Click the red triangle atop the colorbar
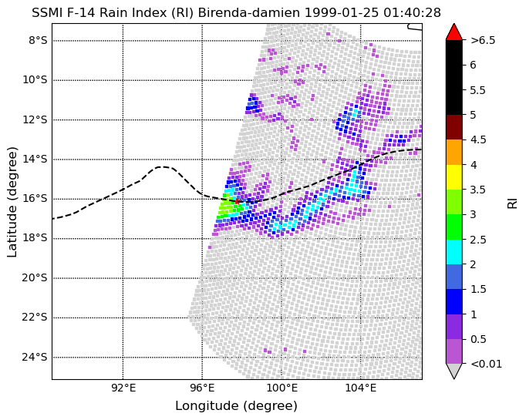The width and height of the screenshot is (526, 420). click(x=454, y=32)
